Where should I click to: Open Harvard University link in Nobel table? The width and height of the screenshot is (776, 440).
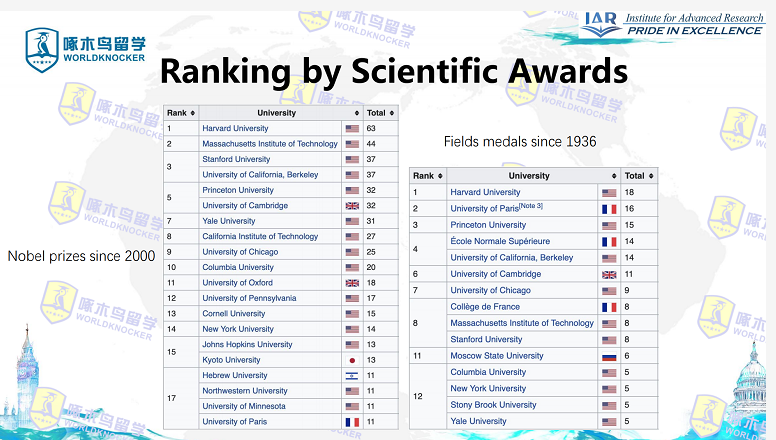click(x=235, y=128)
